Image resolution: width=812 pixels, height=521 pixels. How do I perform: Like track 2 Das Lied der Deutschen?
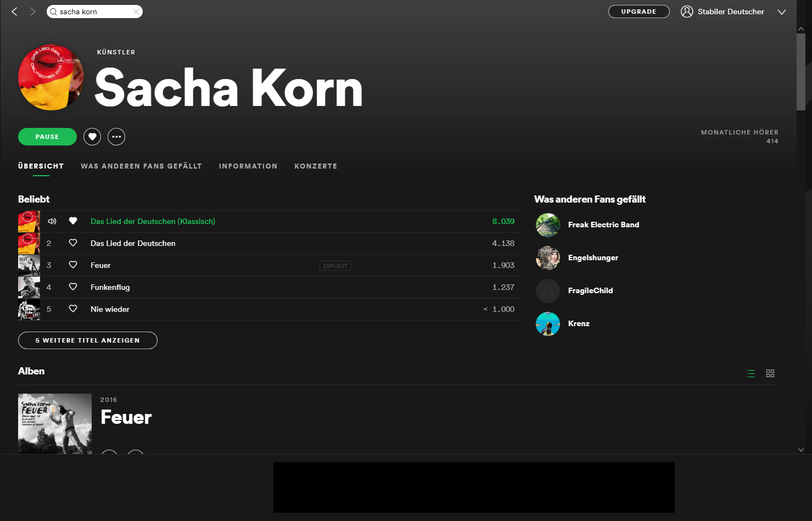coord(73,243)
